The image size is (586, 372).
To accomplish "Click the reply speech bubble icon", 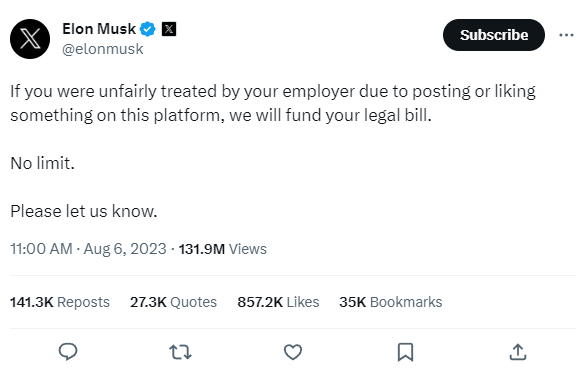I will pos(68,352).
